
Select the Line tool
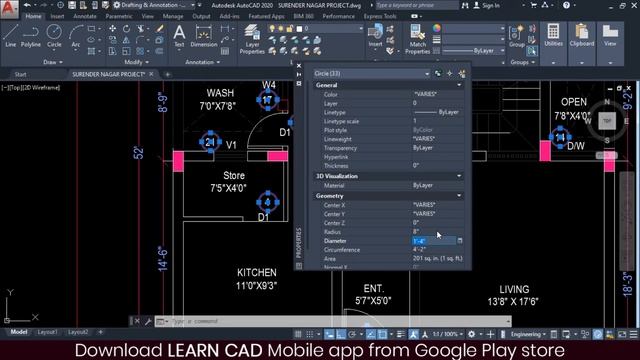pyautogui.click(x=11, y=36)
